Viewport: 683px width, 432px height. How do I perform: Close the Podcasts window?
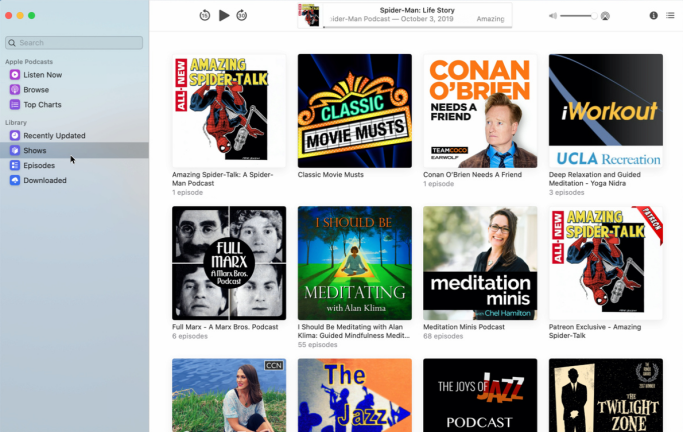(8, 16)
